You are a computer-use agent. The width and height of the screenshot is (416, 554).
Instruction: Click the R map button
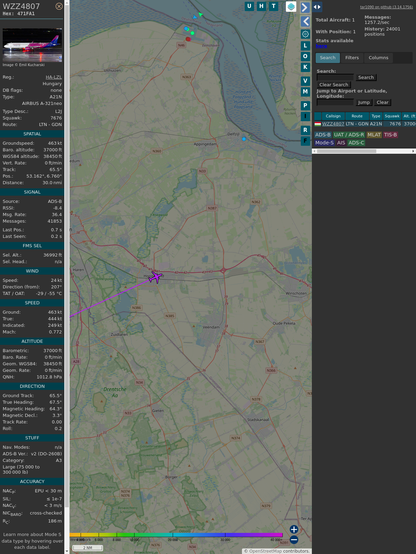click(x=305, y=130)
